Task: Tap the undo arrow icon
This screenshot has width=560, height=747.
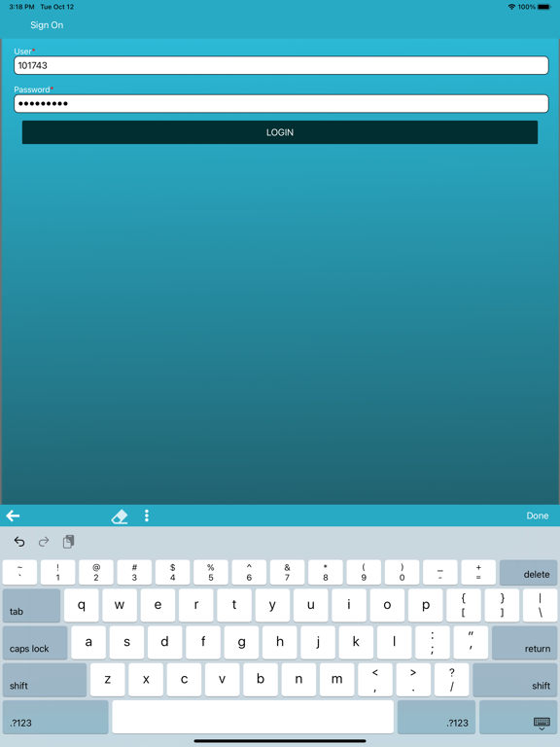Action: pyautogui.click(x=19, y=542)
